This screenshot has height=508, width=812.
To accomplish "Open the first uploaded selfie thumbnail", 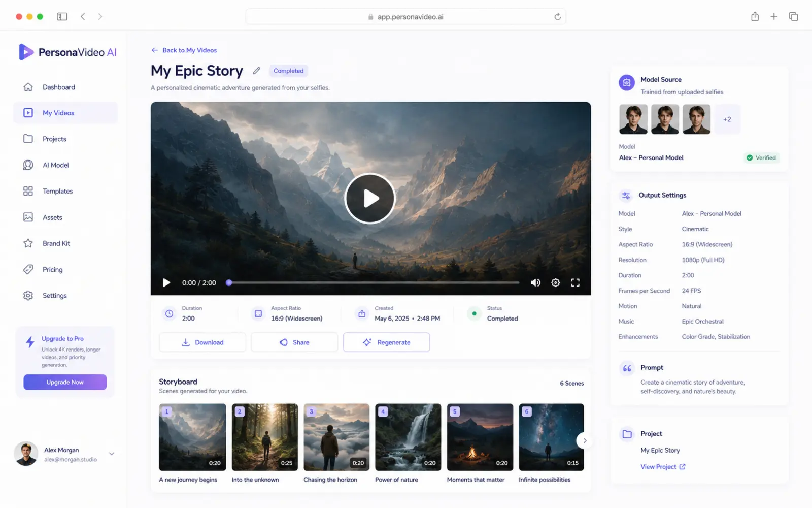I will click(x=633, y=119).
